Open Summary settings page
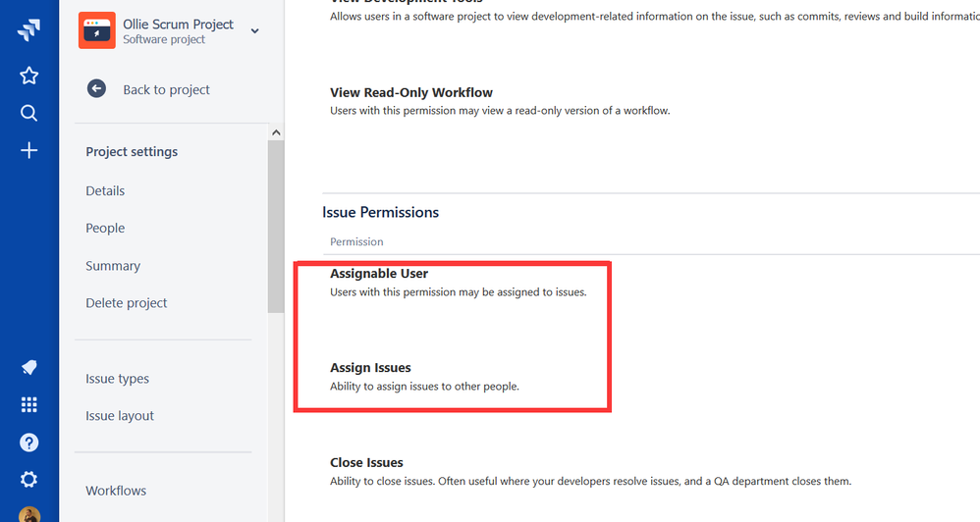 pyautogui.click(x=113, y=266)
